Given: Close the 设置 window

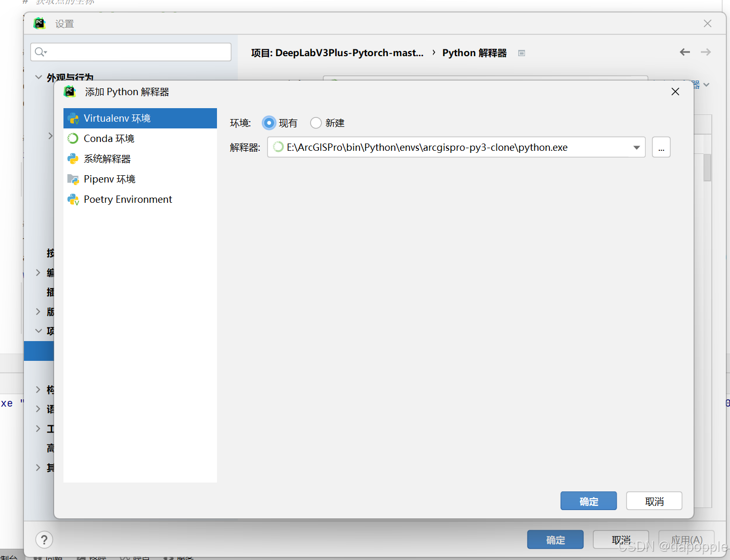Looking at the screenshot, I should coord(708,23).
